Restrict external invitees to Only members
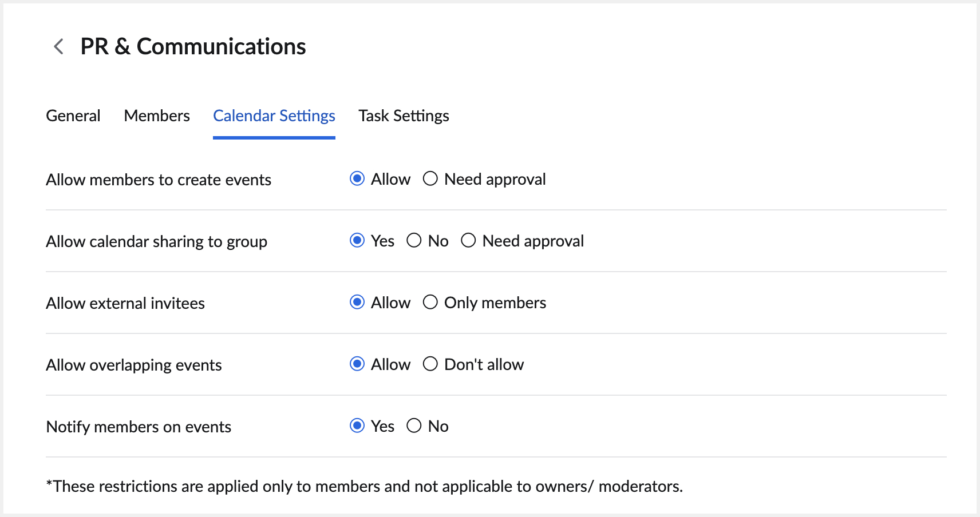Viewport: 980px width, 517px height. (430, 302)
